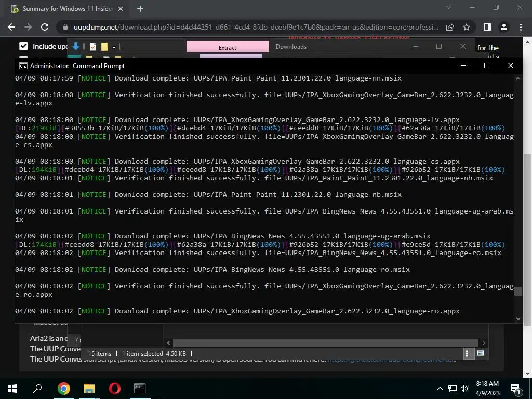Open Windows Start menu
Viewport: 532px width, 399px height.
coord(12,389)
